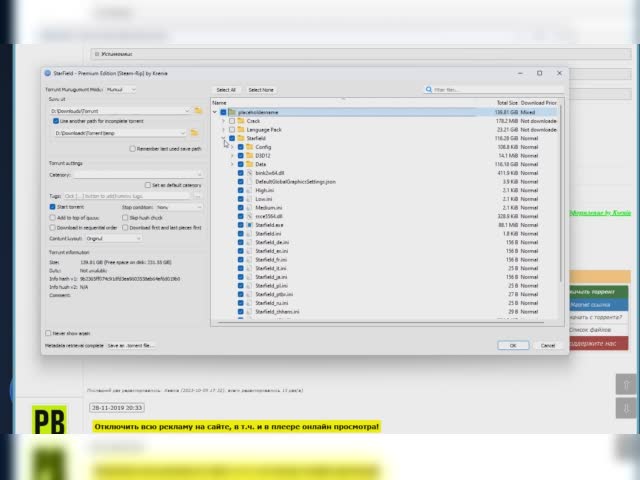Enable 'Download in sequential order'
640x480 pixels.
point(52,228)
